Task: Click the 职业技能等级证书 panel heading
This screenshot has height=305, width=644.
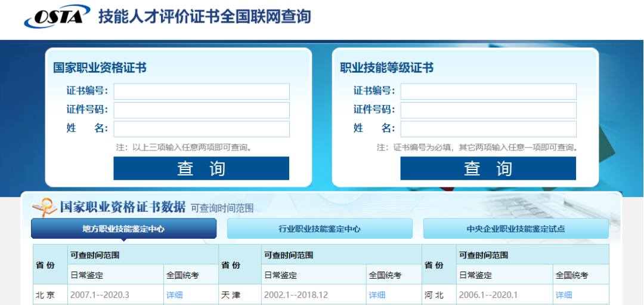Action: pos(386,67)
